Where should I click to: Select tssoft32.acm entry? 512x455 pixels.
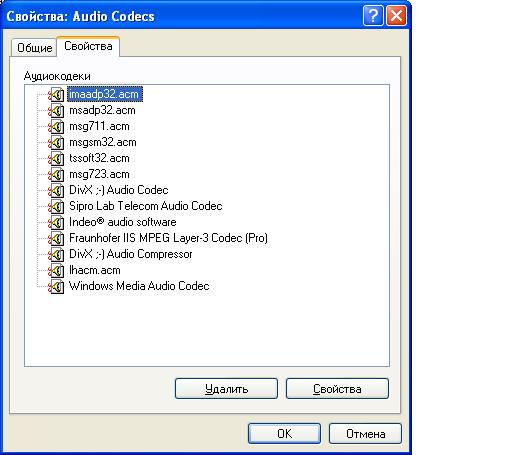click(x=99, y=158)
